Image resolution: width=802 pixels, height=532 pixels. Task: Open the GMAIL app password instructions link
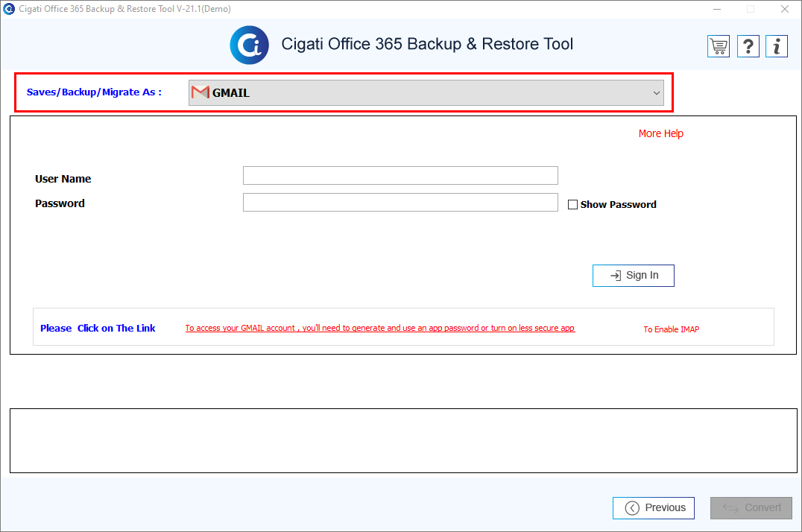pyautogui.click(x=380, y=328)
